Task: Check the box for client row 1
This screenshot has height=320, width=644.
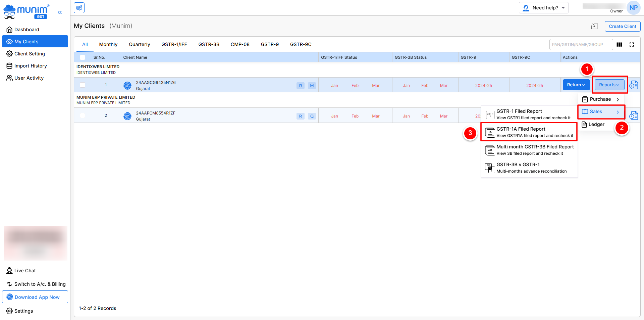Action: point(83,85)
